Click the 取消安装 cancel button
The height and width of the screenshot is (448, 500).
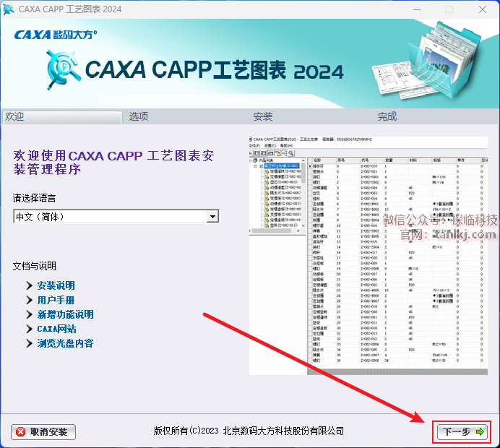(x=43, y=431)
